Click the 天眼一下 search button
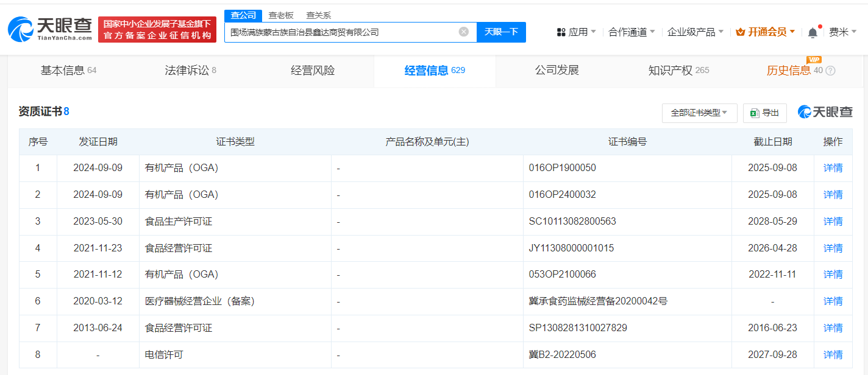This screenshot has height=375, width=868. coord(501,32)
